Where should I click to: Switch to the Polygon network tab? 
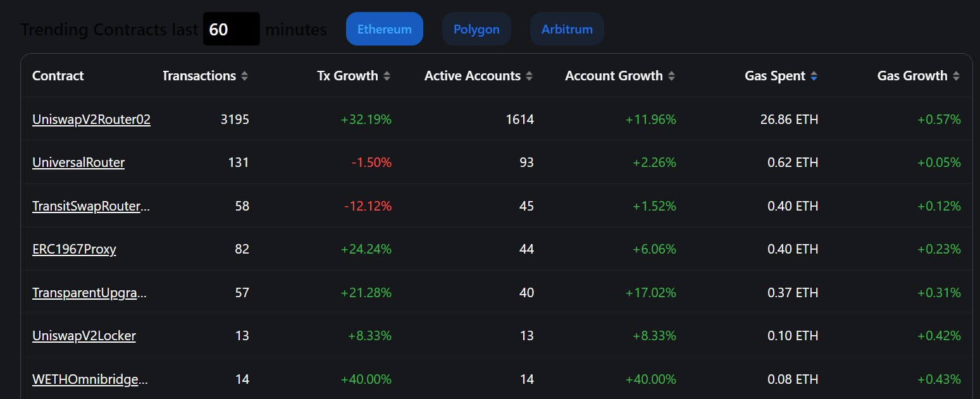(x=476, y=29)
